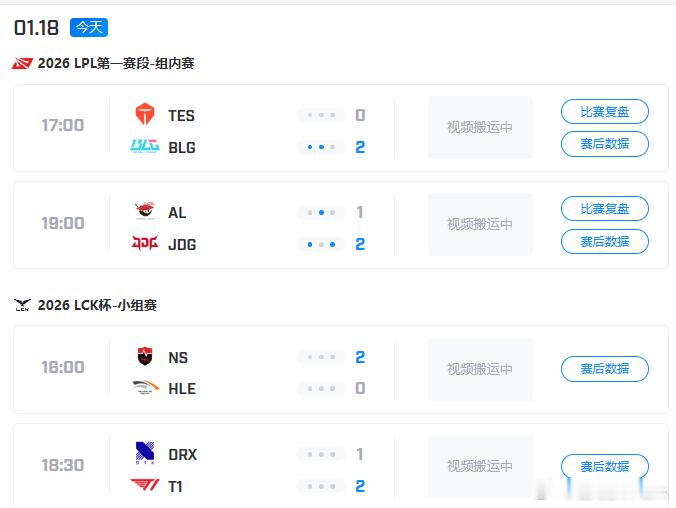Image resolution: width=676 pixels, height=508 pixels.
Task: Click the AL team logo
Action: click(x=145, y=212)
